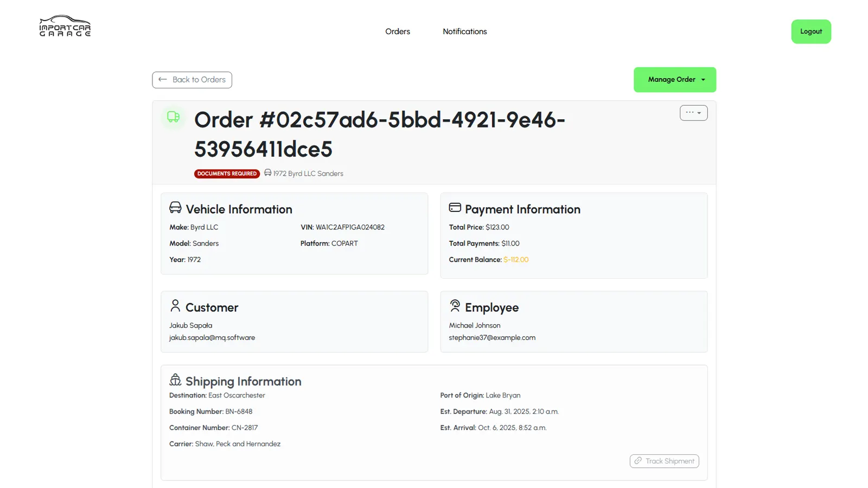868x488 pixels.
Task: Click the credit card Payment Information icon
Action: coord(455,208)
